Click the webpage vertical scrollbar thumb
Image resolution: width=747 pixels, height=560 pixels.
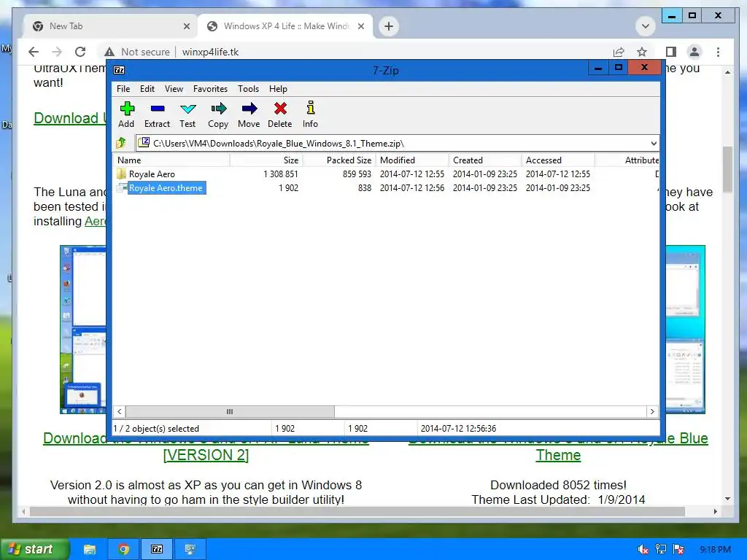(x=727, y=169)
